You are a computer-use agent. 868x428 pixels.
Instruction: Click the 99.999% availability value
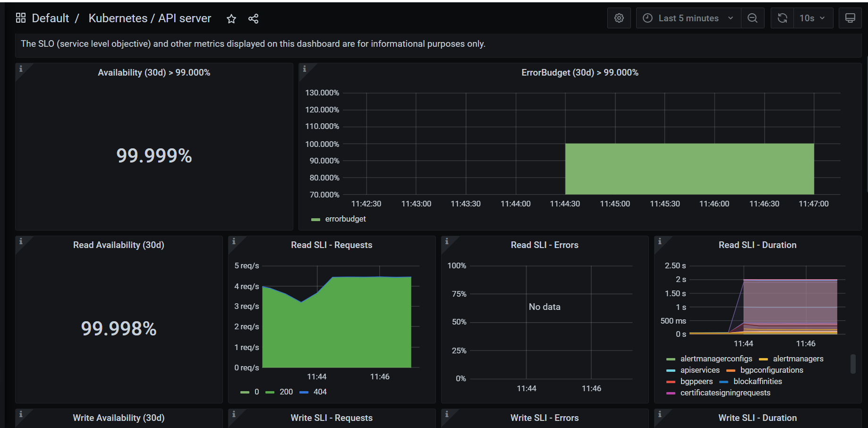154,155
